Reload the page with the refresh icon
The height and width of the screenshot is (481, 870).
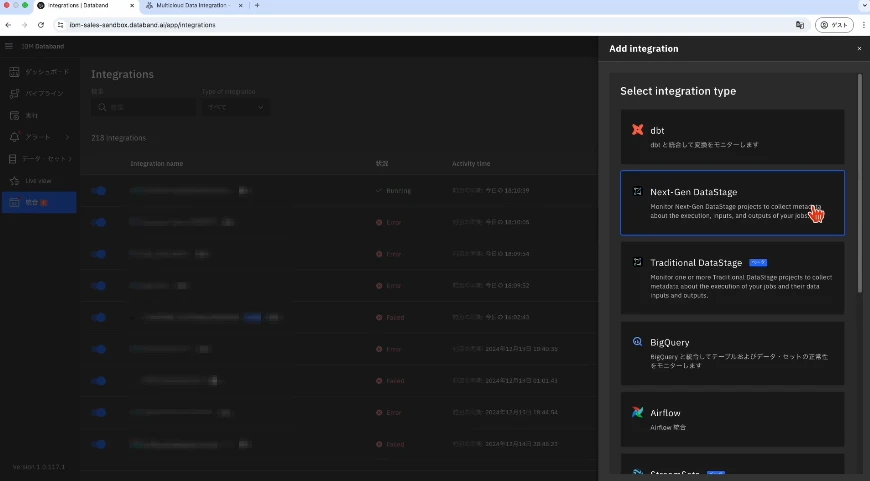click(41, 25)
